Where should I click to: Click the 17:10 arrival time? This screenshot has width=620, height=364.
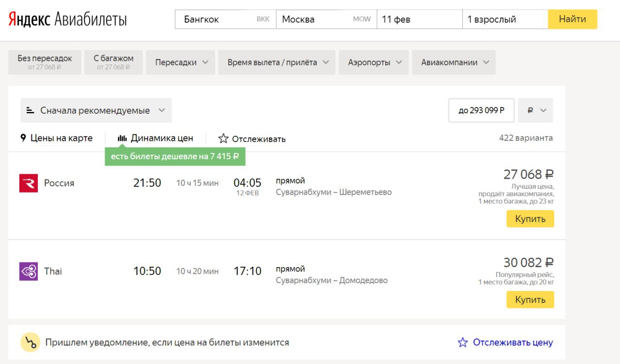pos(248,271)
